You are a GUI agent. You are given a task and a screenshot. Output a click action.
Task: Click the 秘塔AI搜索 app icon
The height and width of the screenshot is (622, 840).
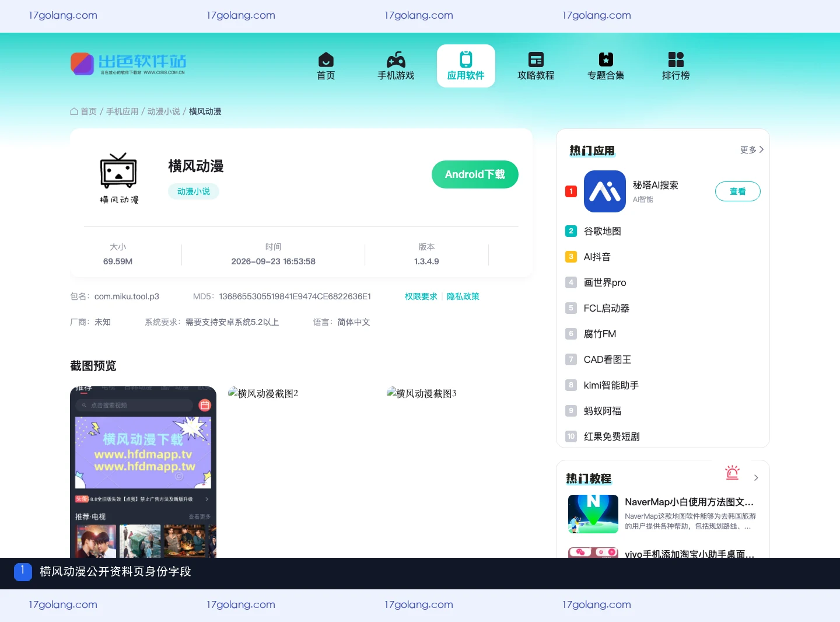(x=605, y=191)
